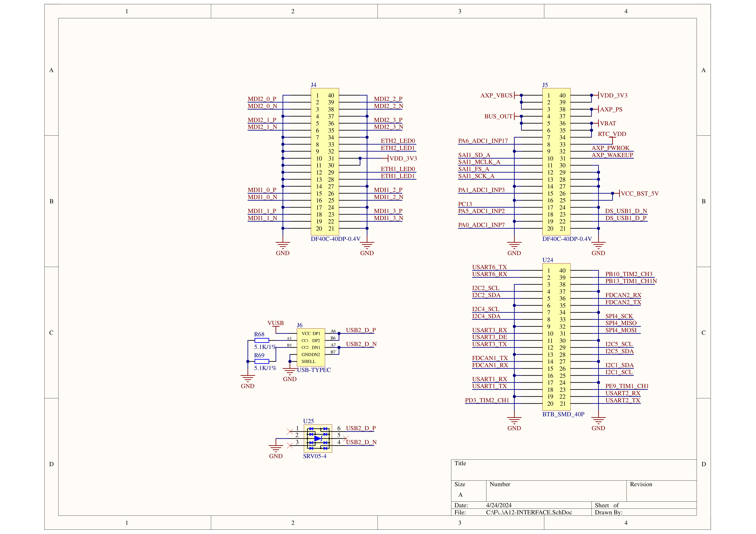Click the PC13 net label
The width and height of the screenshot is (756, 534).
tap(465, 204)
